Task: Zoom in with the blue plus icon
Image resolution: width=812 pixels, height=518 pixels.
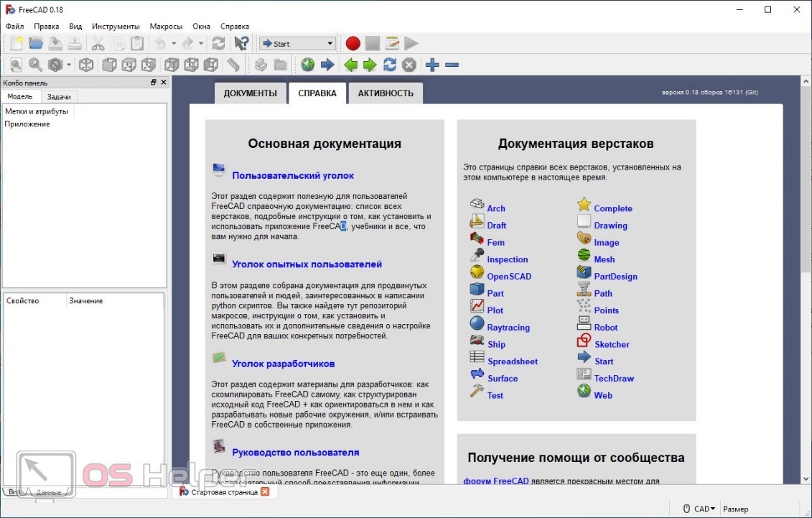Action: pos(432,65)
